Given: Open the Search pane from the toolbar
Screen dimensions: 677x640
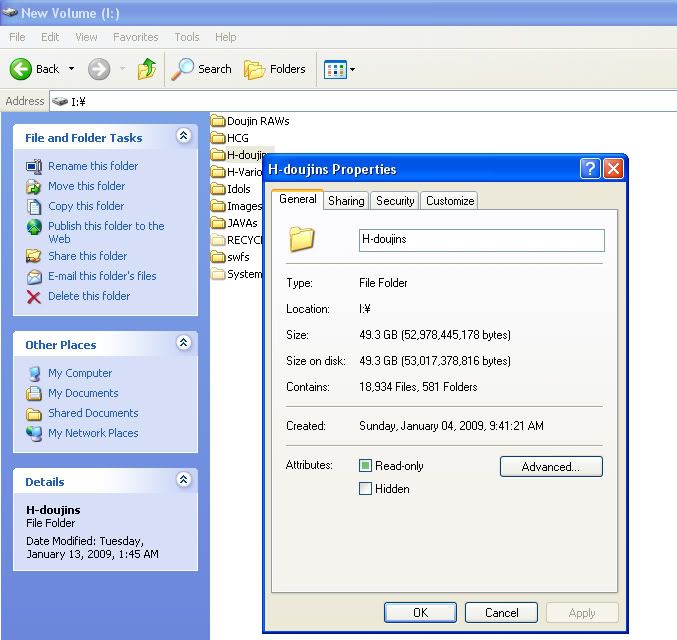Looking at the screenshot, I should click(201, 69).
